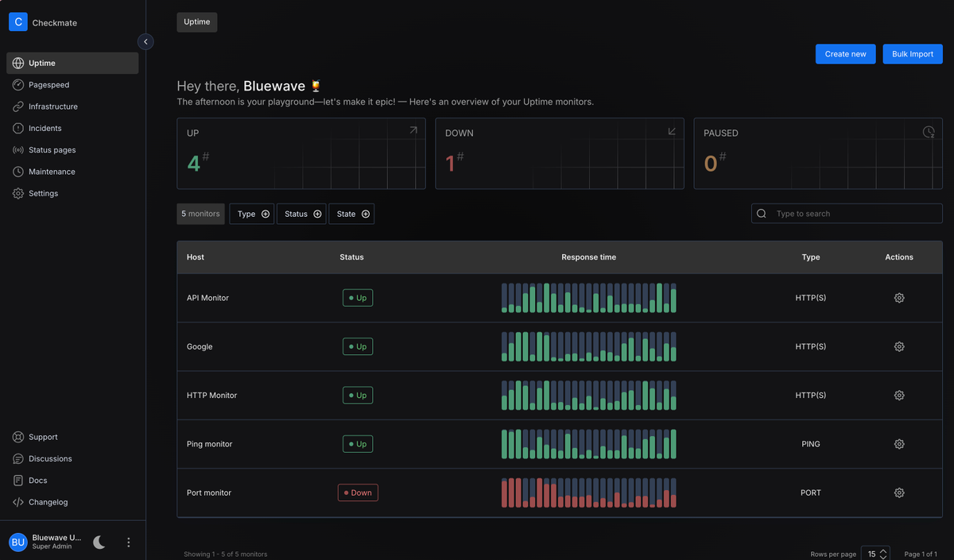The image size is (954, 560).
Task: Open the three-dot user menu
Action: tap(129, 543)
